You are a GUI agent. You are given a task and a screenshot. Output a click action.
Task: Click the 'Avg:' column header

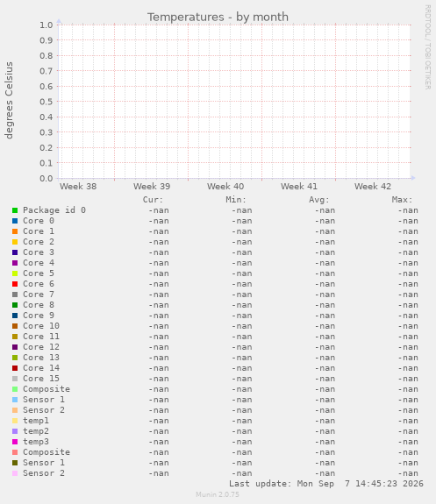[x=319, y=200]
